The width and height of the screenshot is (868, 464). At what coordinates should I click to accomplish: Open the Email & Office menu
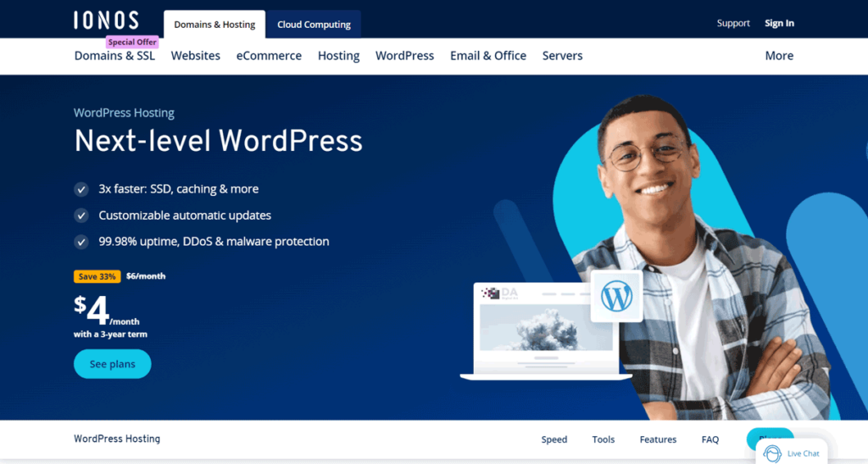(488, 56)
